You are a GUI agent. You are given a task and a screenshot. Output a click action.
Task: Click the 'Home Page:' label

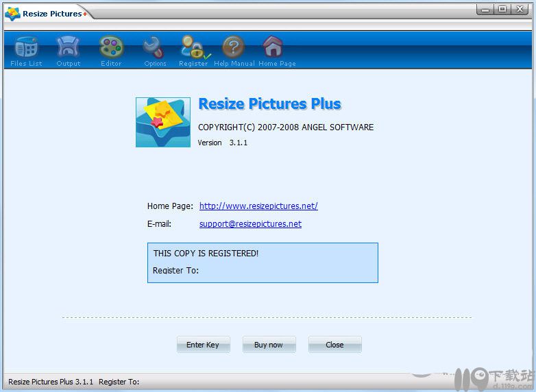coord(170,206)
